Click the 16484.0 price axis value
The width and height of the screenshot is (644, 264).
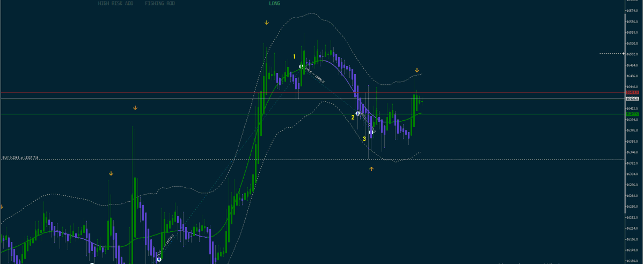pyautogui.click(x=632, y=65)
